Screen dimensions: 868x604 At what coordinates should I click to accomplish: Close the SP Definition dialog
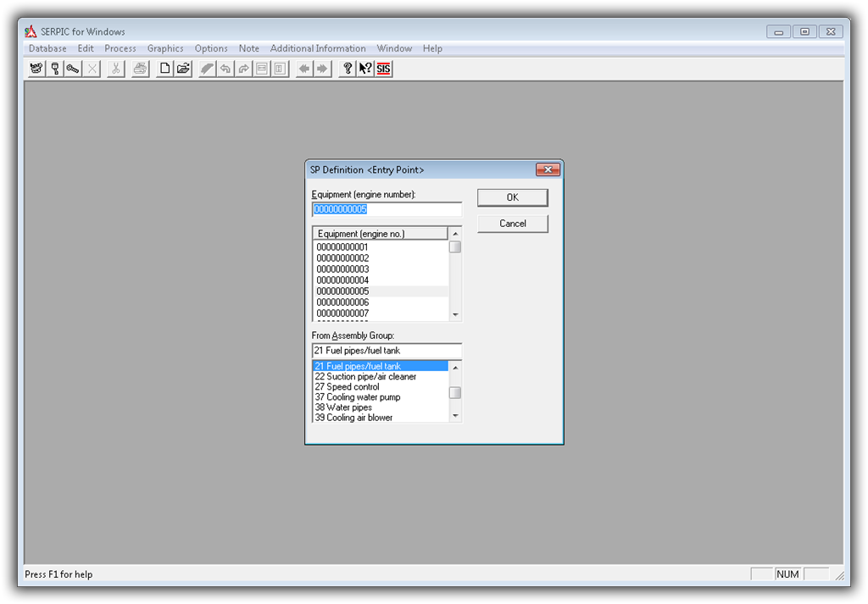548,169
